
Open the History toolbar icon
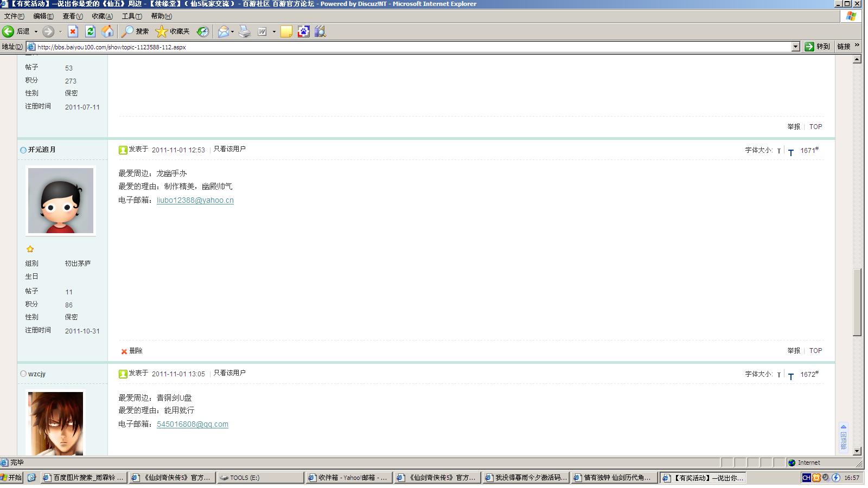point(202,31)
